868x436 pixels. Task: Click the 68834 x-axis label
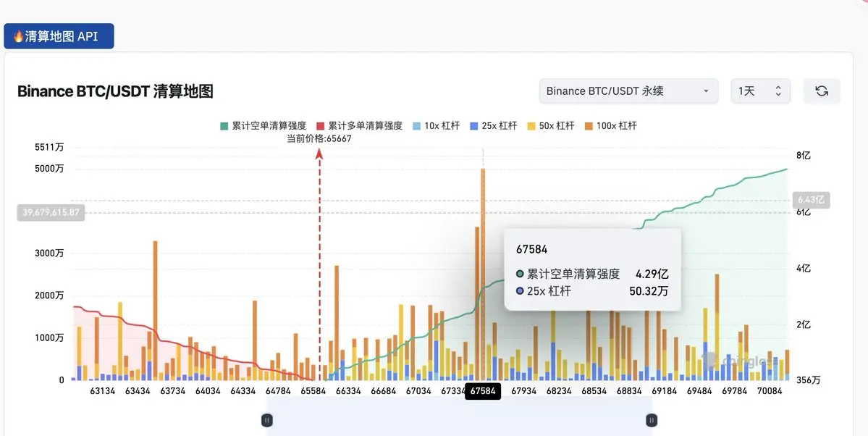point(629,391)
